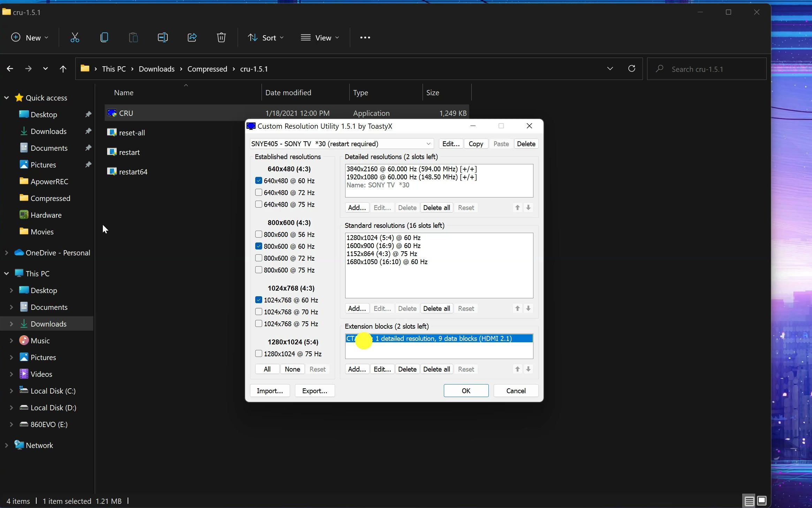
Task: Click the Rename icon in the Explorer toolbar
Action: pyautogui.click(x=162, y=37)
